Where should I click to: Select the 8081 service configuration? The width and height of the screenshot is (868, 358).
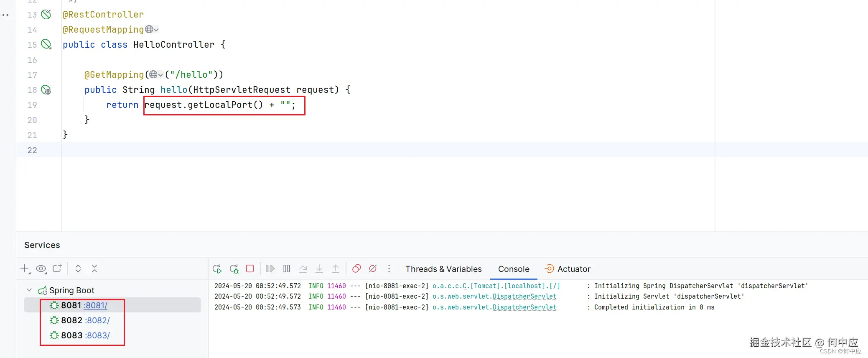tap(71, 305)
